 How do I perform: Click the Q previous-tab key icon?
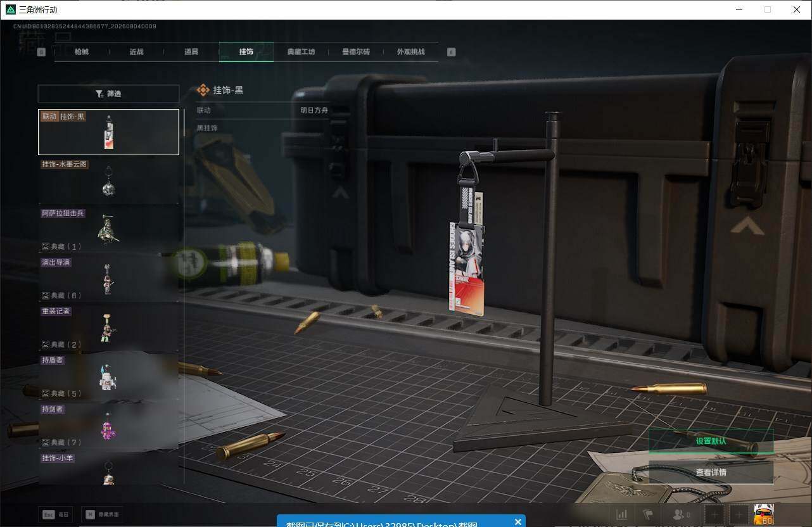coord(42,53)
